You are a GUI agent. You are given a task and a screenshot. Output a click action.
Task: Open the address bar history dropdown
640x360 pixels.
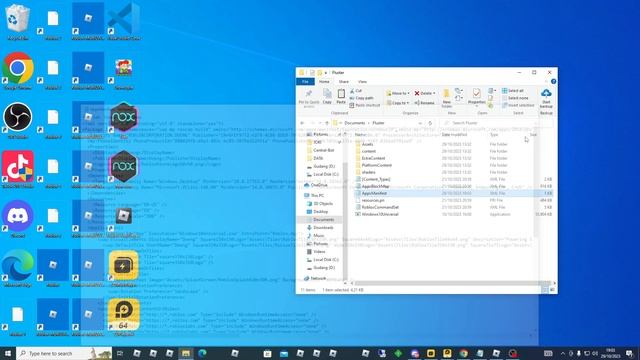coord(420,123)
